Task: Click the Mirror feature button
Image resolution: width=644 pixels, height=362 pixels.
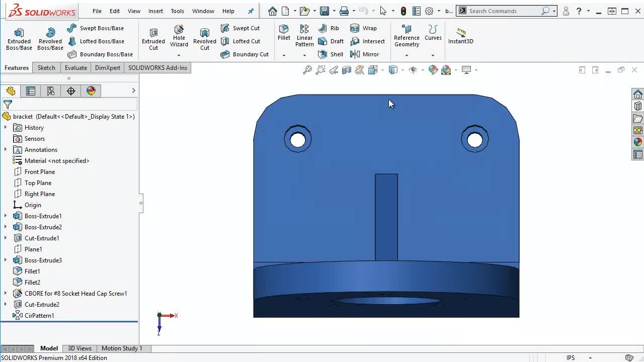Action: tap(365, 54)
